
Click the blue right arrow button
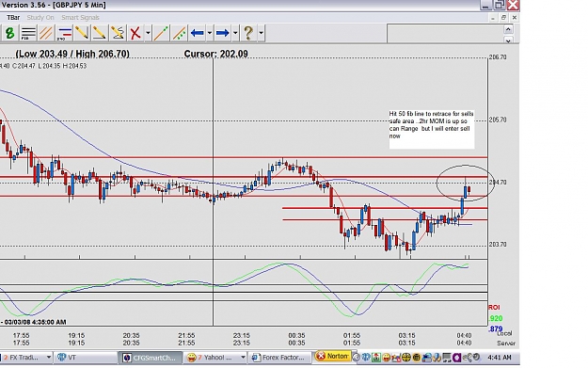223,33
